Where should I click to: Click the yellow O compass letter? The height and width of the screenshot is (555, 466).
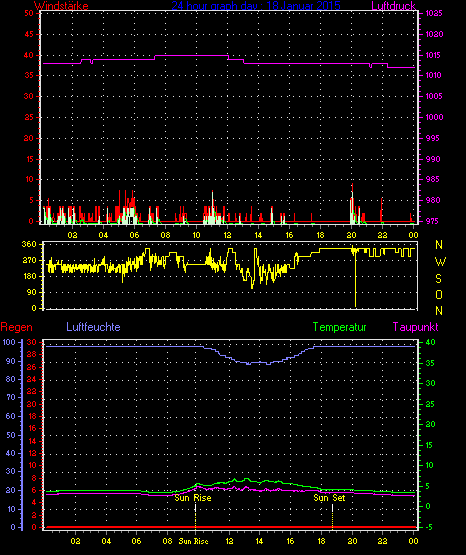click(x=439, y=294)
